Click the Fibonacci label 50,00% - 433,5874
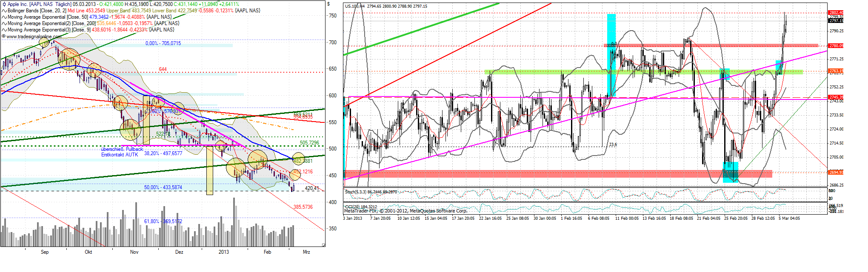868x272 pixels. click(x=163, y=187)
